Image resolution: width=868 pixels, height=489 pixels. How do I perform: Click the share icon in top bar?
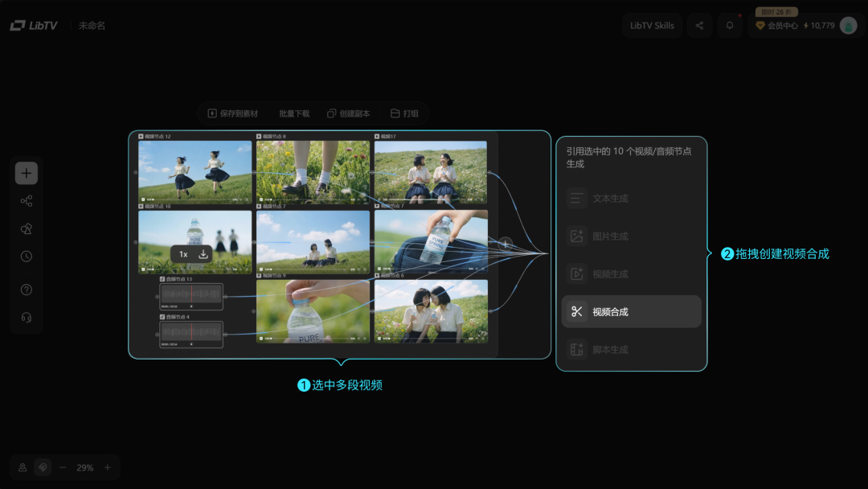(699, 26)
